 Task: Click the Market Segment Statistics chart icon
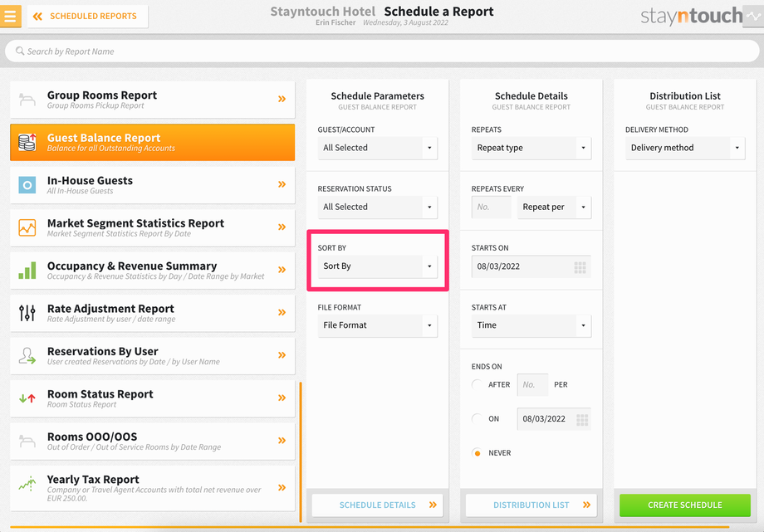[x=27, y=227]
